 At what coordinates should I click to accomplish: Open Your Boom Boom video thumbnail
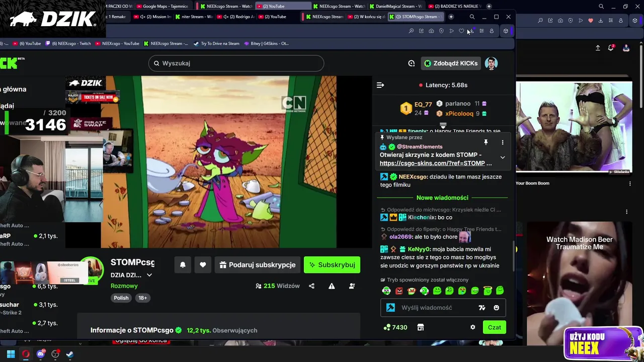574,127
